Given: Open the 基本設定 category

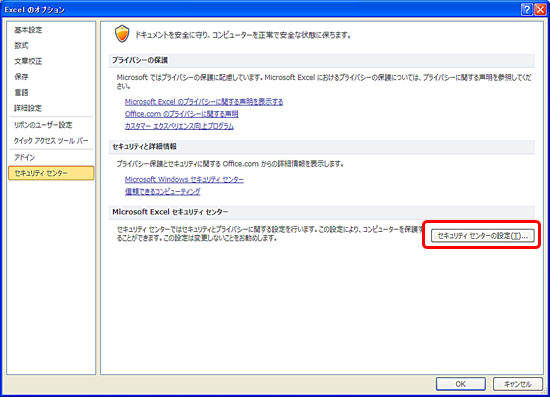Looking at the screenshot, I should (x=28, y=30).
